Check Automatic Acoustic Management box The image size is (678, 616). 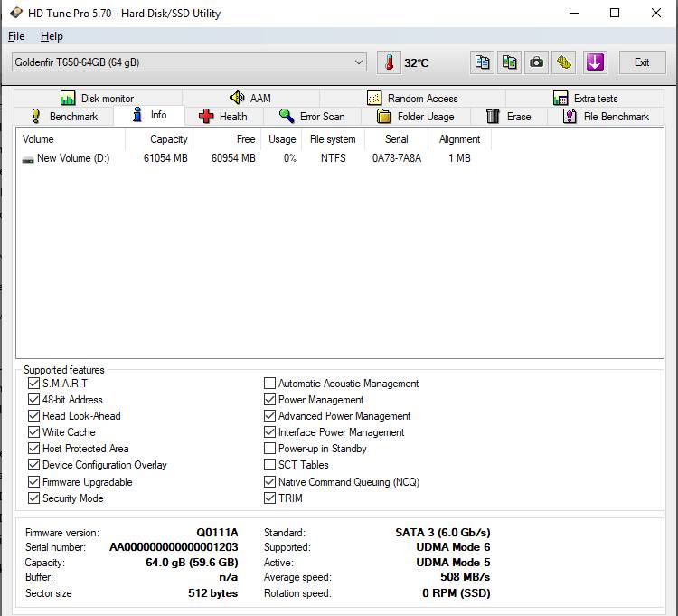(270, 384)
